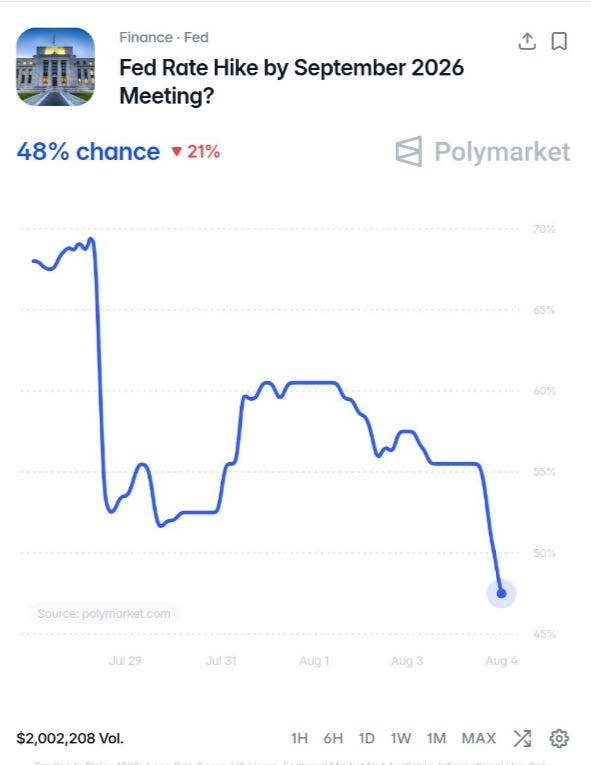Screen dimensions: 591x765
Task: Open the Finance category link
Action: click(146, 38)
